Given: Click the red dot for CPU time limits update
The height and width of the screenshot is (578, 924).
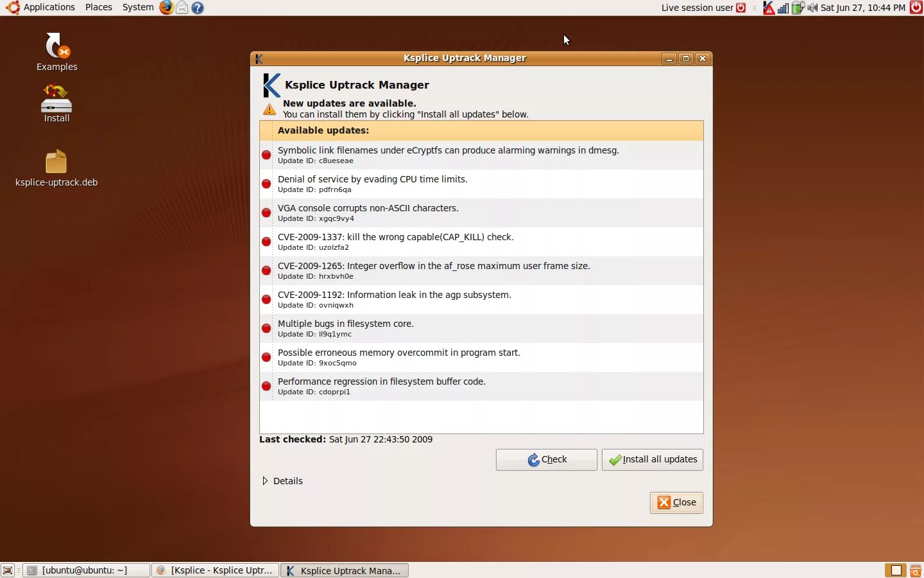Looking at the screenshot, I should point(266,184).
